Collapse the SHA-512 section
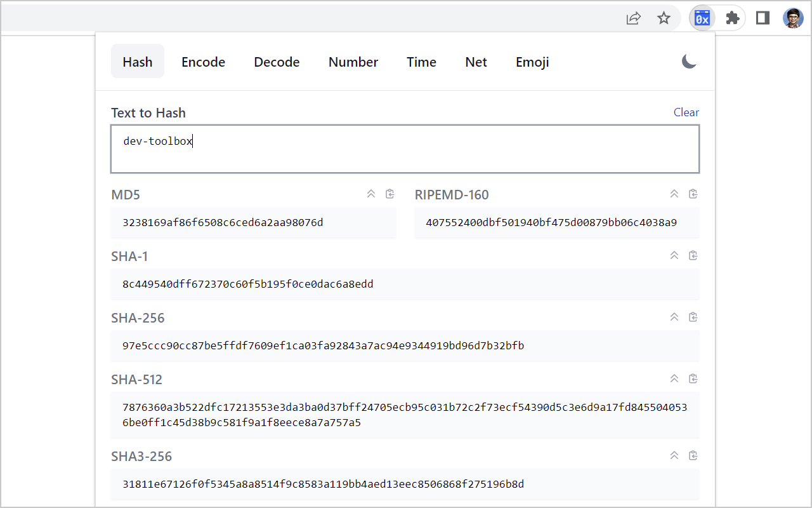The image size is (812, 508). pyautogui.click(x=674, y=378)
